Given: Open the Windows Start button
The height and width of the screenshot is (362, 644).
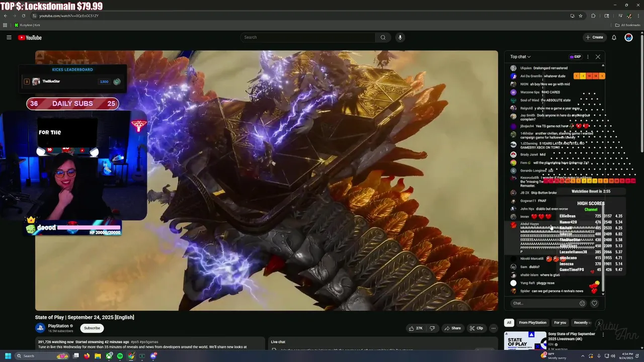Looking at the screenshot, I should [x=8, y=356].
